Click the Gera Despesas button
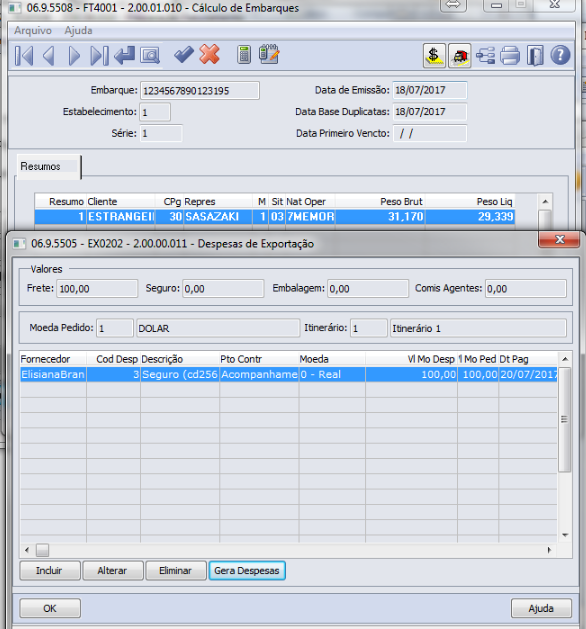The image size is (586, 629). tap(247, 570)
